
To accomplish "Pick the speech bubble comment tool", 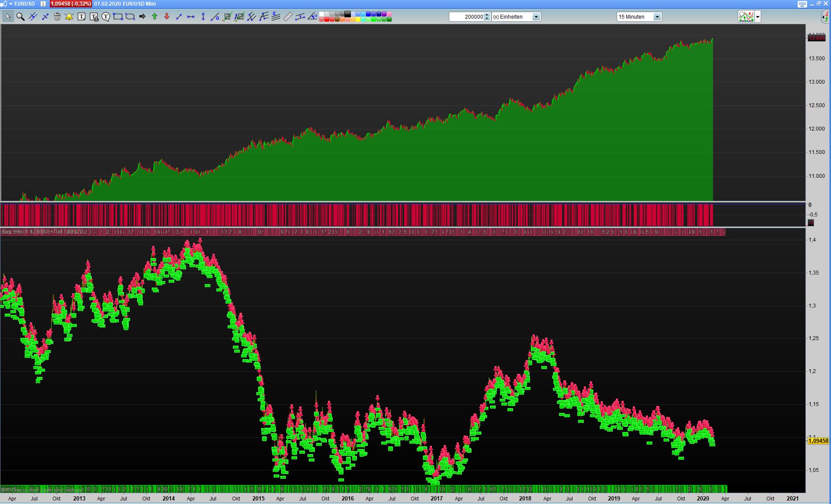I will 106,17.
